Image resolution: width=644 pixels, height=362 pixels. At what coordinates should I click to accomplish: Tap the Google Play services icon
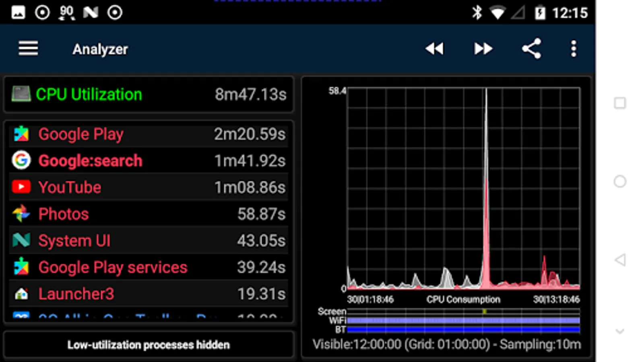tap(21, 267)
